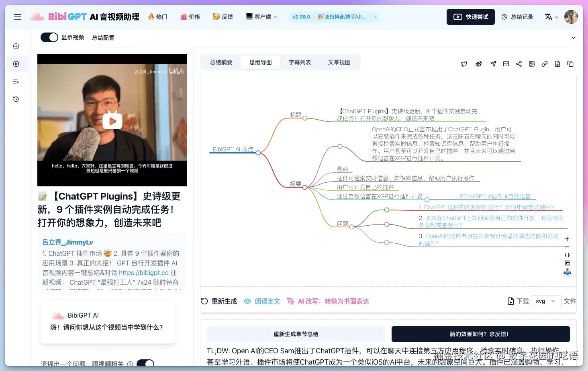
Task: Open the history clock sidebar icon
Action: point(16,99)
